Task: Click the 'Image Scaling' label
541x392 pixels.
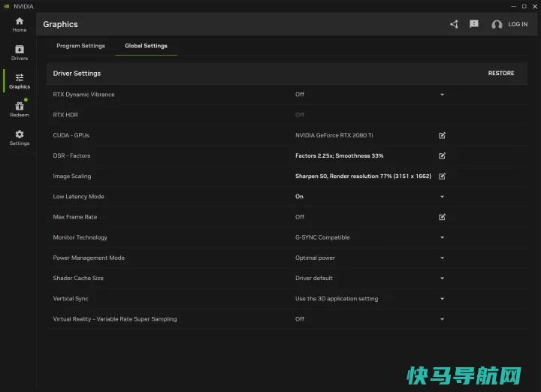Action: [x=72, y=176]
